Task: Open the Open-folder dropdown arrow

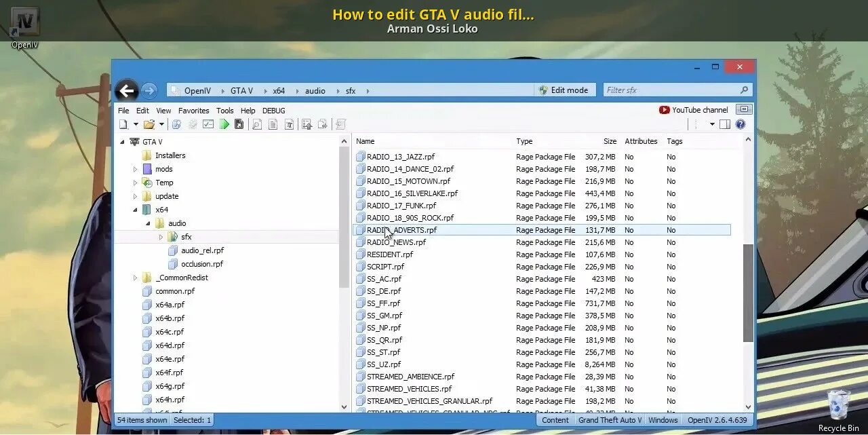Action: 161,124
